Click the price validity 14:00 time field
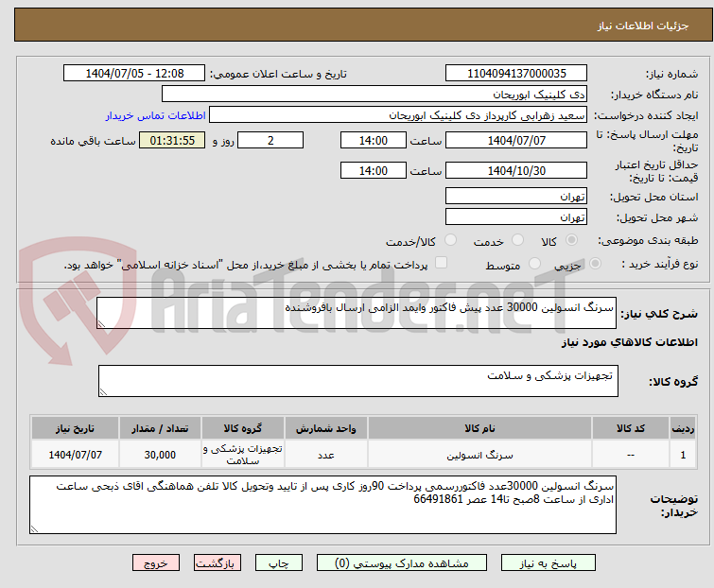The image size is (714, 588). pyautogui.click(x=374, y=171)
